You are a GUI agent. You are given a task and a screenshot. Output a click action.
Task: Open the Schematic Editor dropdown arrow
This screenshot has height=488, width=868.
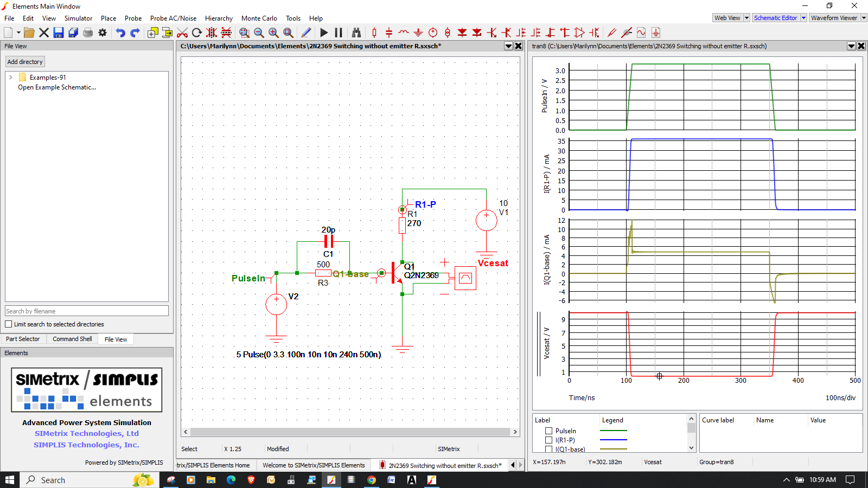click(803, 18)
